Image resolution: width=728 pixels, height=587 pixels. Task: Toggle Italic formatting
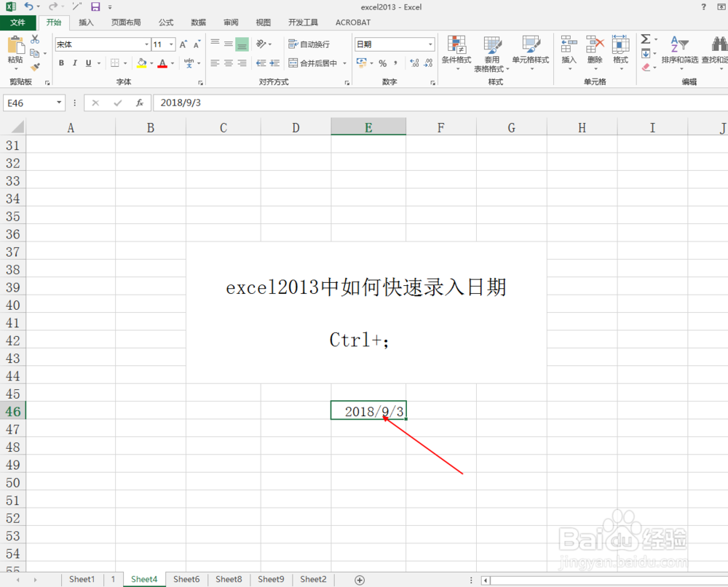point(75,63)
